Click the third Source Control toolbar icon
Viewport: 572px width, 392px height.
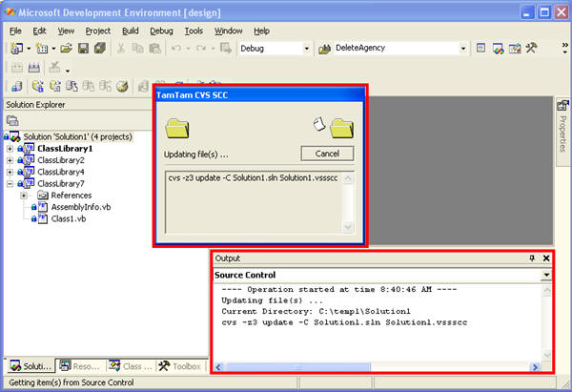coord(55,87)
